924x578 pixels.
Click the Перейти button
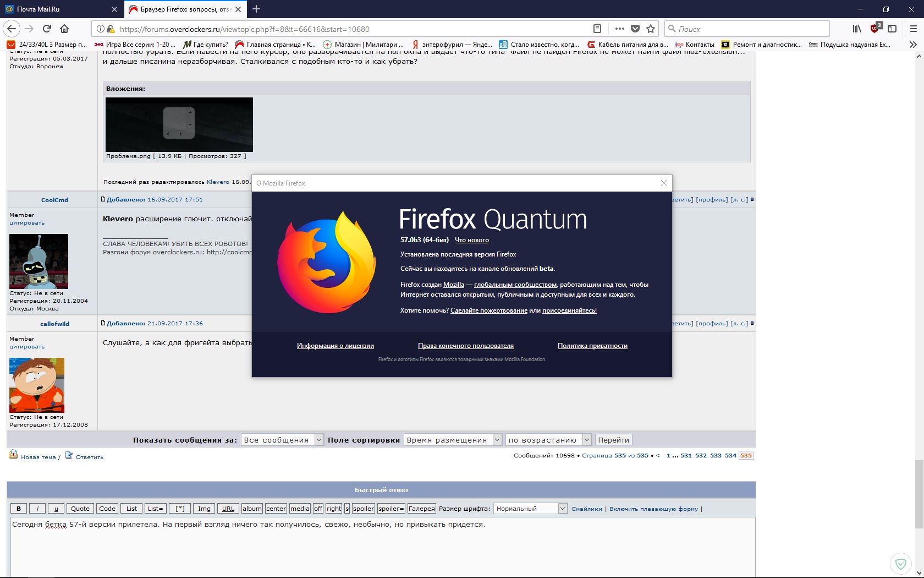613,440
